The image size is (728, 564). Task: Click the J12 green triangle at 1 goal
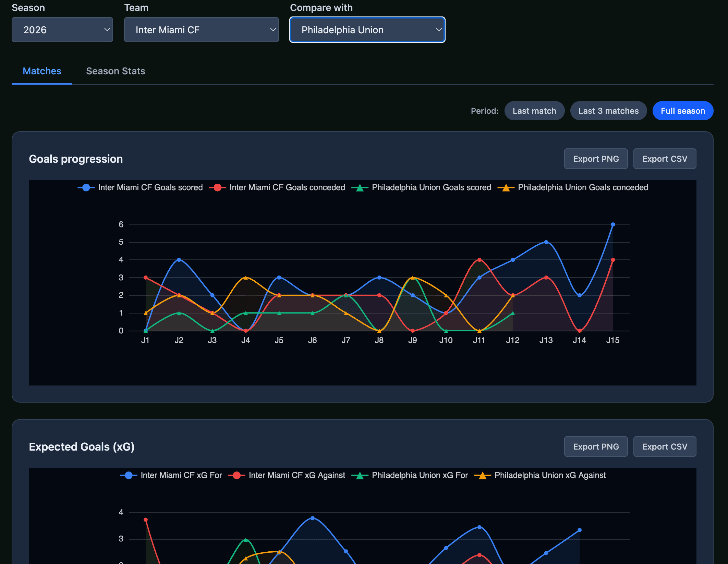tap(513, 313)
